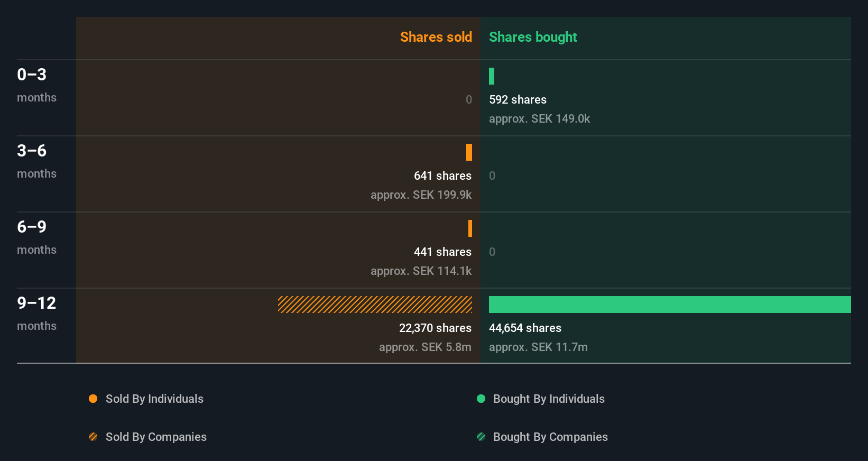The width and height of the screenshot is (868, 461).
Task: Click the green 9–12 months bought bar
Action: (x=670, y=305)
